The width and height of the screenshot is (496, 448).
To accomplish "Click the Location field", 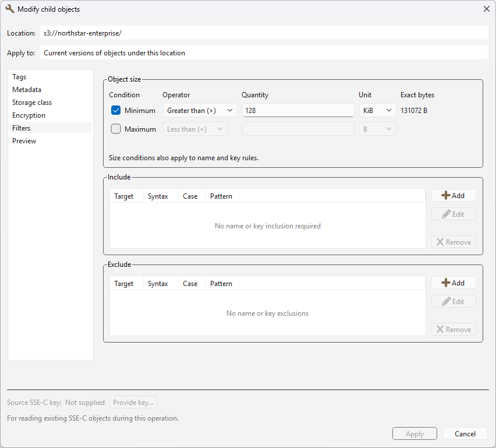I will (264, 33).
